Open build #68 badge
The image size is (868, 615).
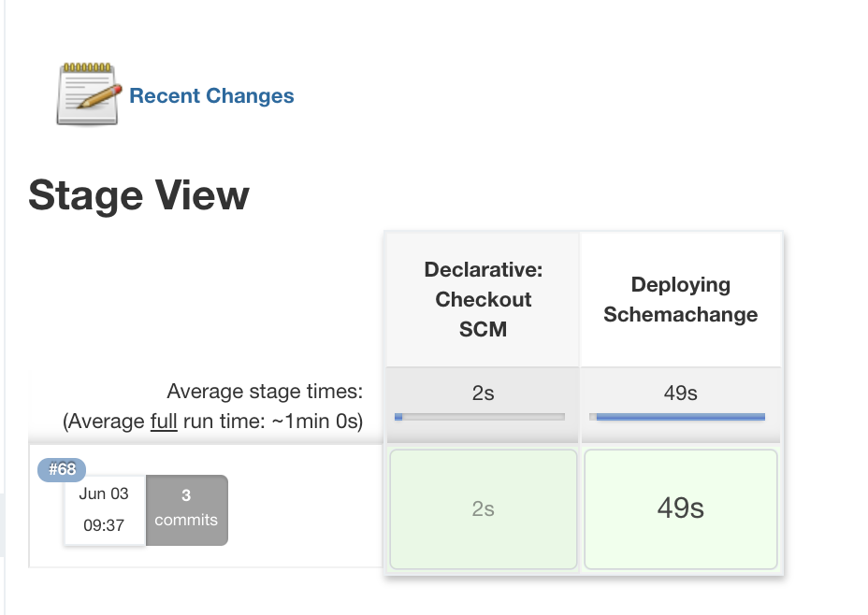(62, 469)
